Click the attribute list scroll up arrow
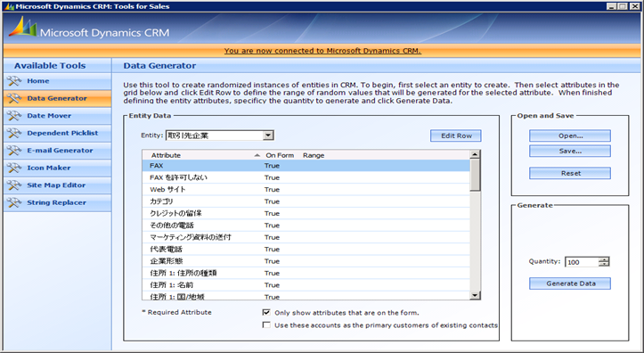This screenshot has height=353, width=644. point(475,154)
